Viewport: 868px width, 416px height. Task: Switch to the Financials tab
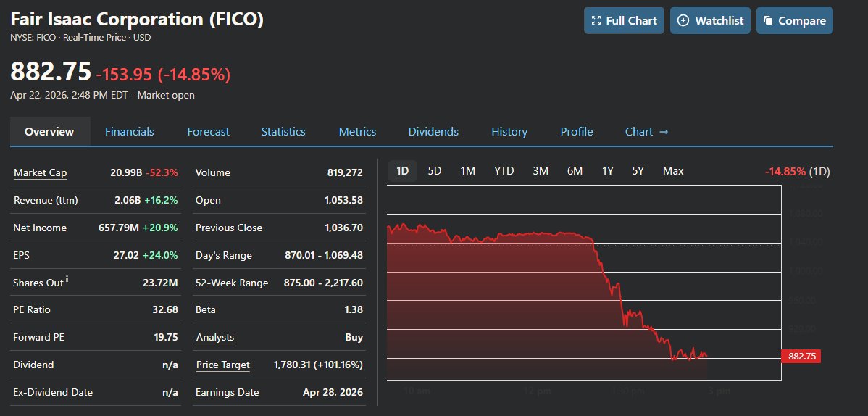[130, 132]
